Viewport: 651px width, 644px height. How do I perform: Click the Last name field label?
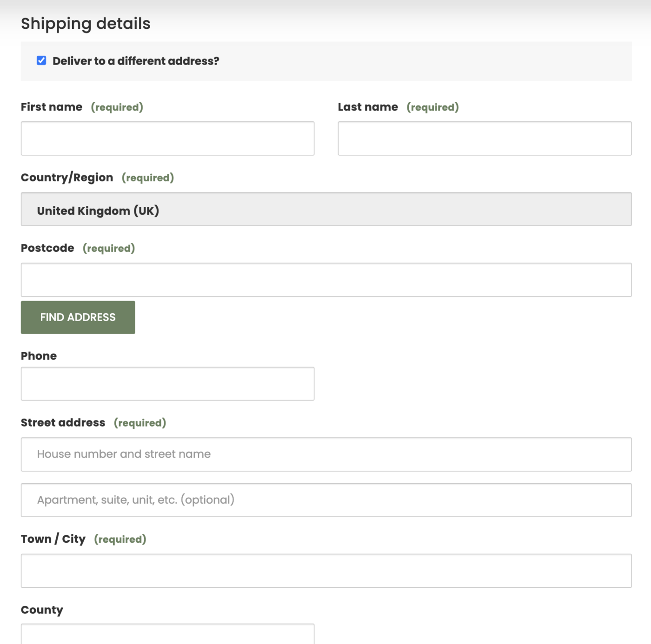(x=368, y=107)
